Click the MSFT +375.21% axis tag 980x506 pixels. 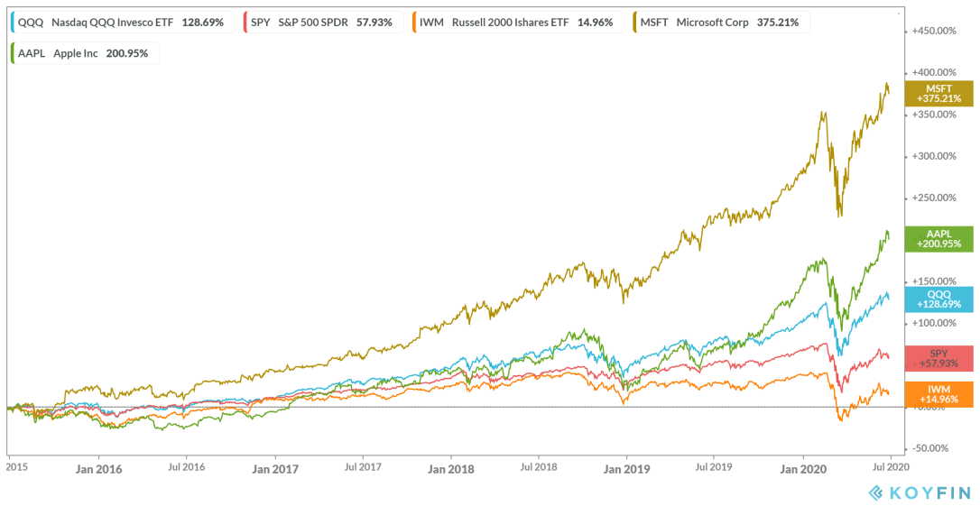(x=942, y=92)
